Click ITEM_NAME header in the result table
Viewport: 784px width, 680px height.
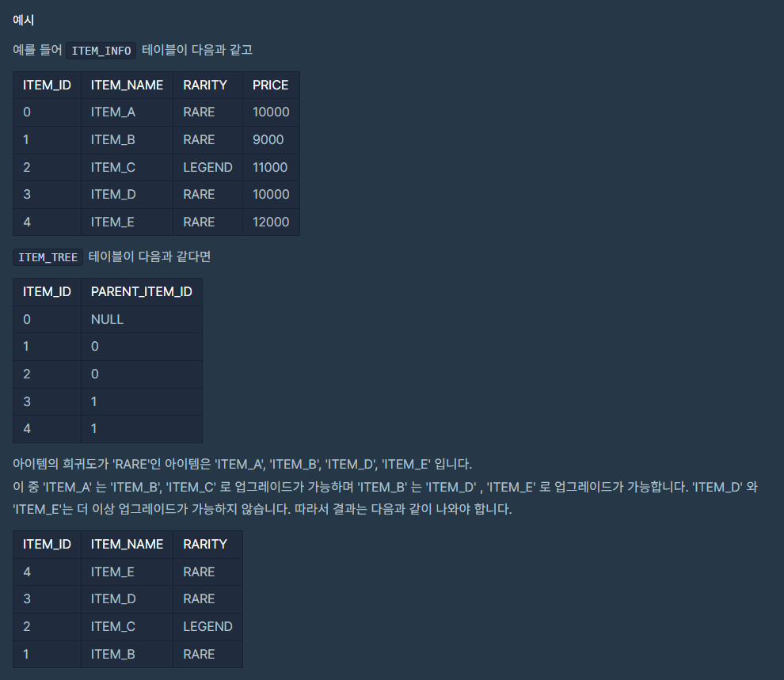click(127, 544)
